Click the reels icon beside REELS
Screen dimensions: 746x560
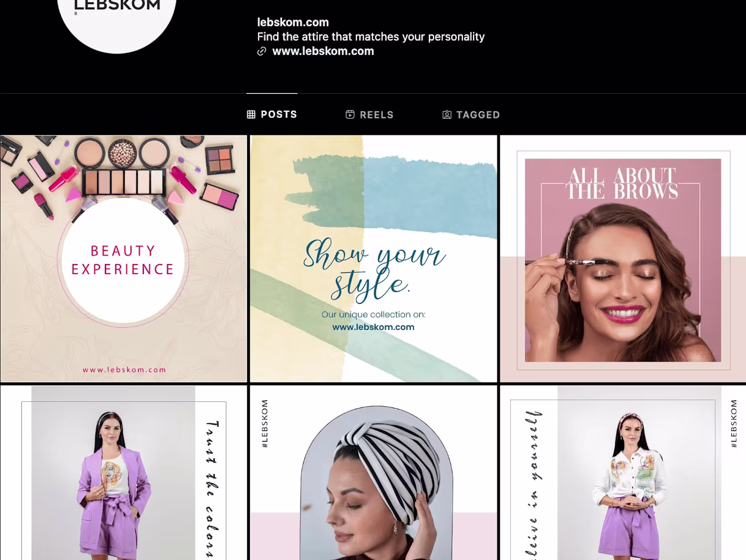point(350,114)
